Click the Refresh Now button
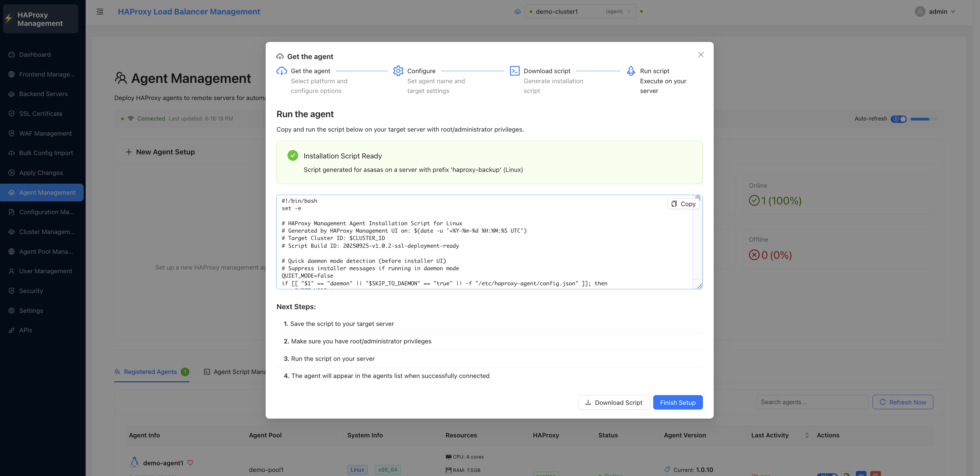980x476 pixels. pyautogui.click(x=902, y=402)
